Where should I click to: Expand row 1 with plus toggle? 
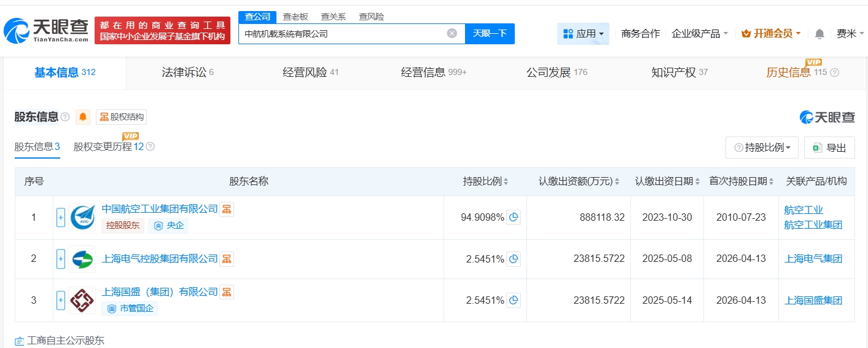(x=61, y=218)
